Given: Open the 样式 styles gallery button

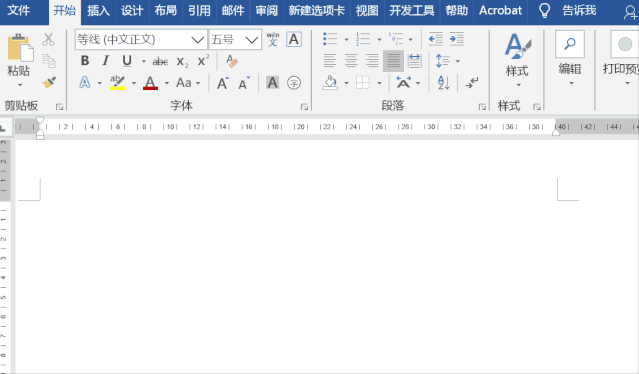Looking at the screenshot, I should point(517,60).
